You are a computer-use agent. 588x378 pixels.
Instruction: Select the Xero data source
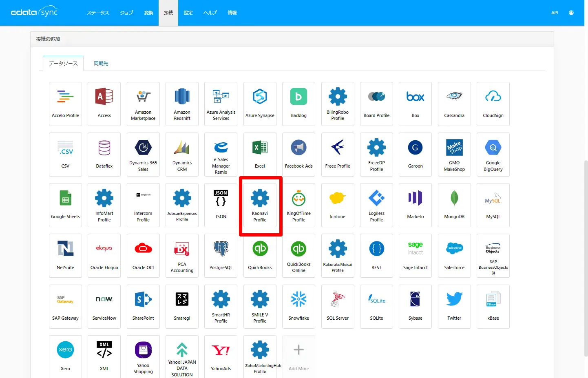point(65,356)
